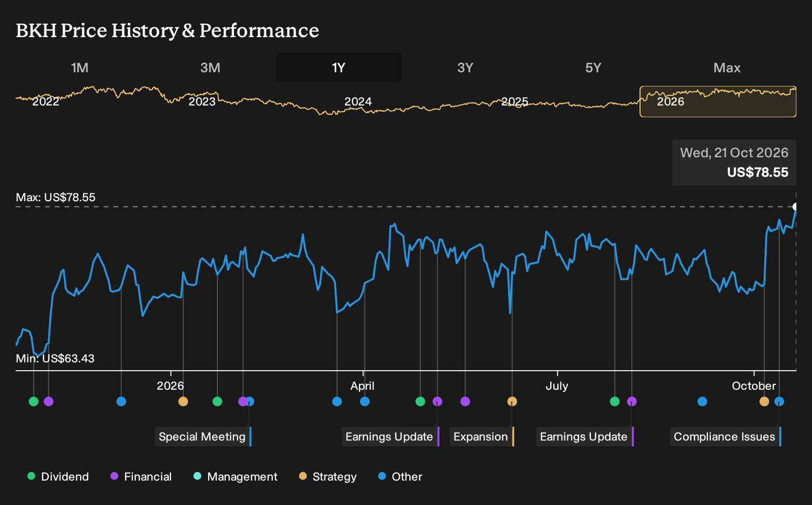
Task: Click the purple Financial dot next to the leftmost green dot
Action: pyautogui.click(x=48, y=401)
